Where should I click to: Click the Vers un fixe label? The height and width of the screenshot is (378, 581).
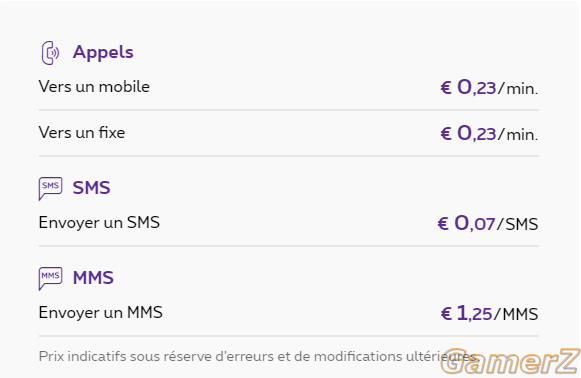(82, 133)
